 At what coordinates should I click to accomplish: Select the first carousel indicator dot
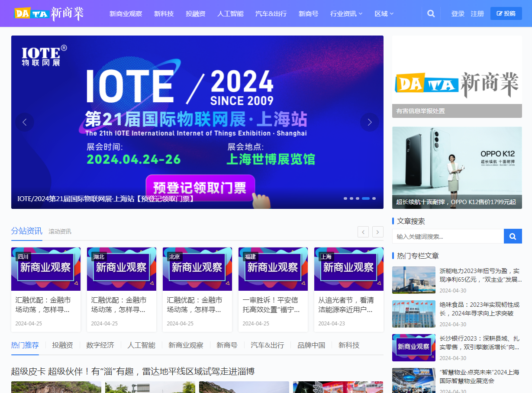pyautogui.click(x=345, y=198)
